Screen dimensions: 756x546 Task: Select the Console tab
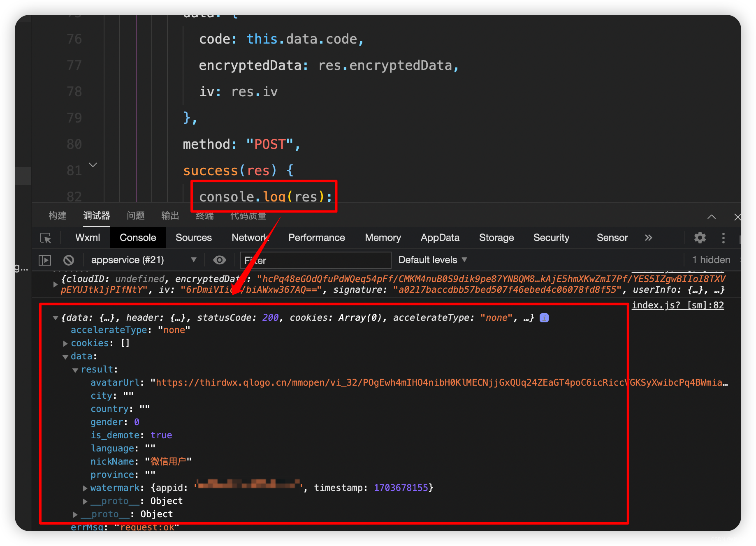click(138, 238)
